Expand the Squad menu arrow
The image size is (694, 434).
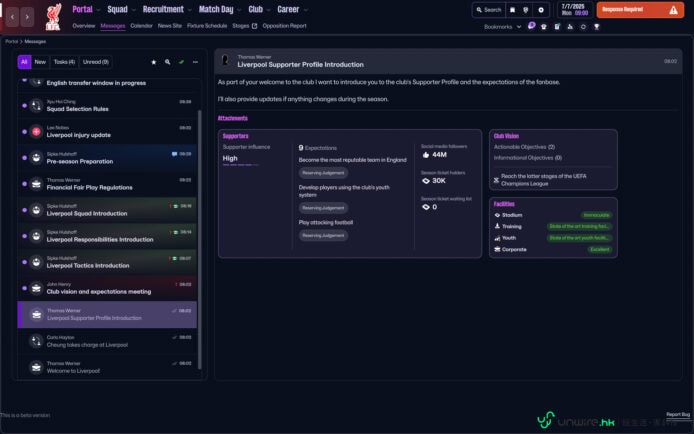pyautogui.click(x=134, y=10)
